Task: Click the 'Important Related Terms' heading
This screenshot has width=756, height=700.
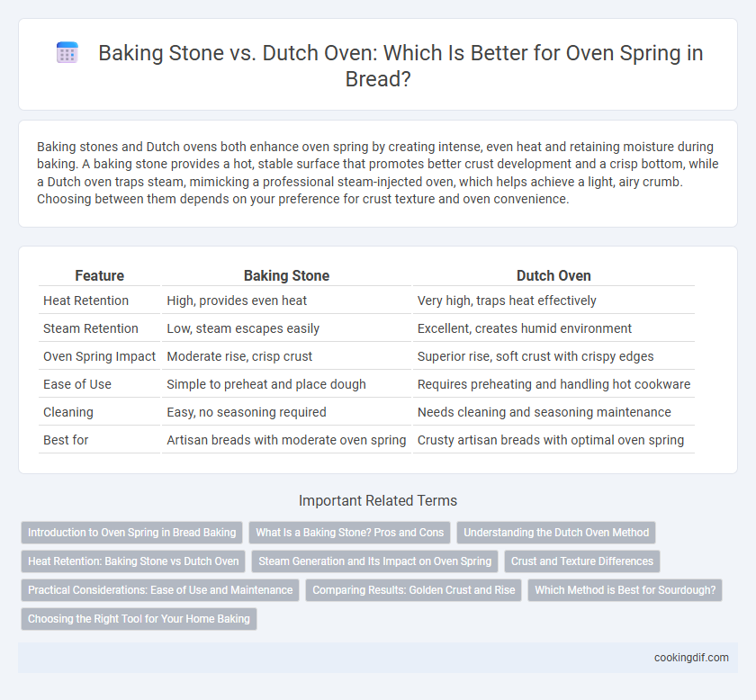Action: click(377, 500)
